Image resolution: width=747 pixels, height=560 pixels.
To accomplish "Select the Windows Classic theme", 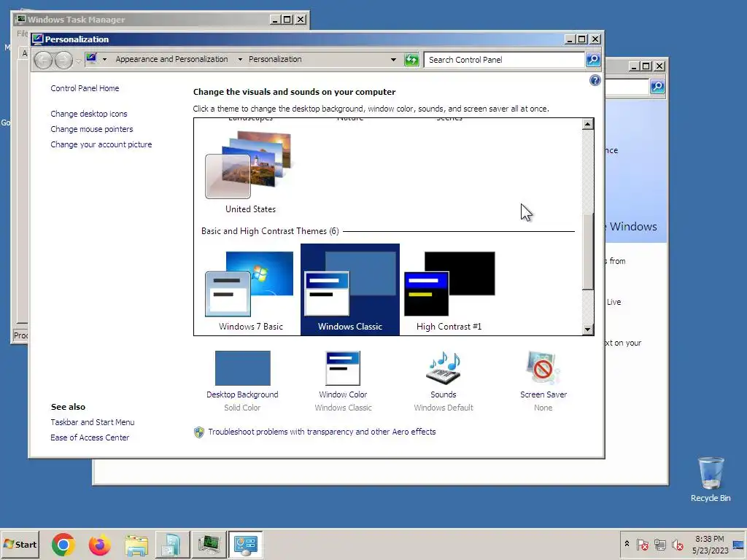I will (350, 289).
